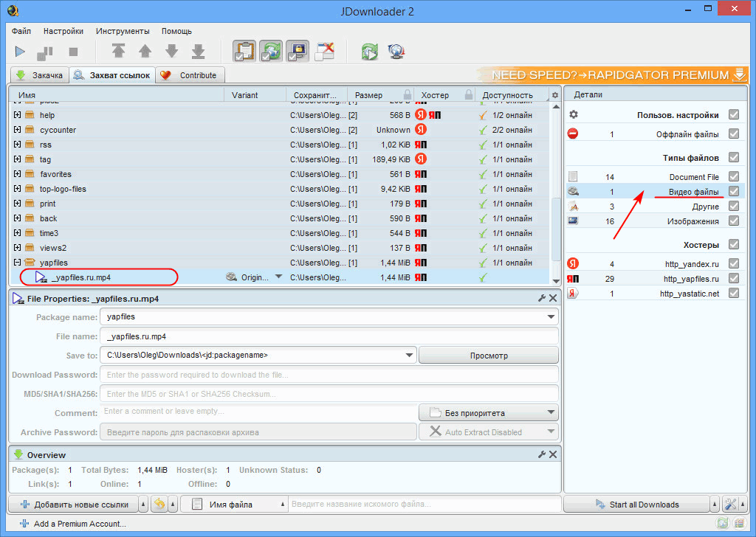The image size is (756, 537).
Task: Click the Rapidgator premium banner
Action: [x=612, y=75]
